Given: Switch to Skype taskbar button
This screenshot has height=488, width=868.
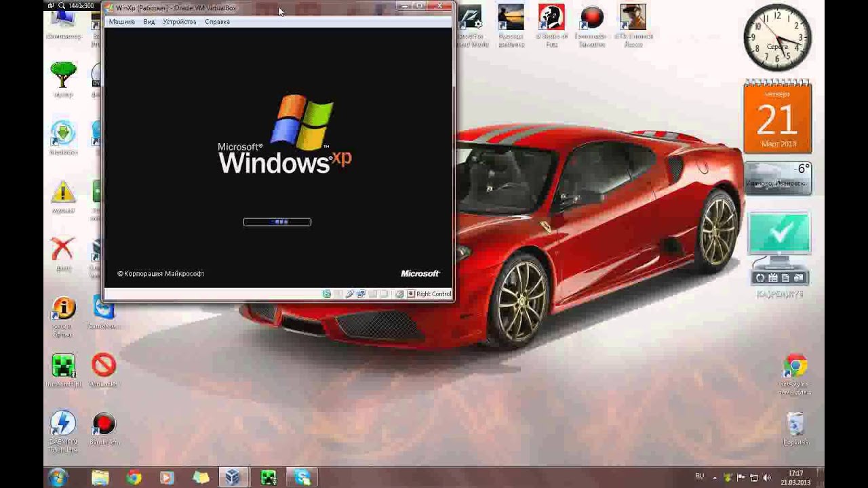Looking at the screenshot, I should click(302, 478).
